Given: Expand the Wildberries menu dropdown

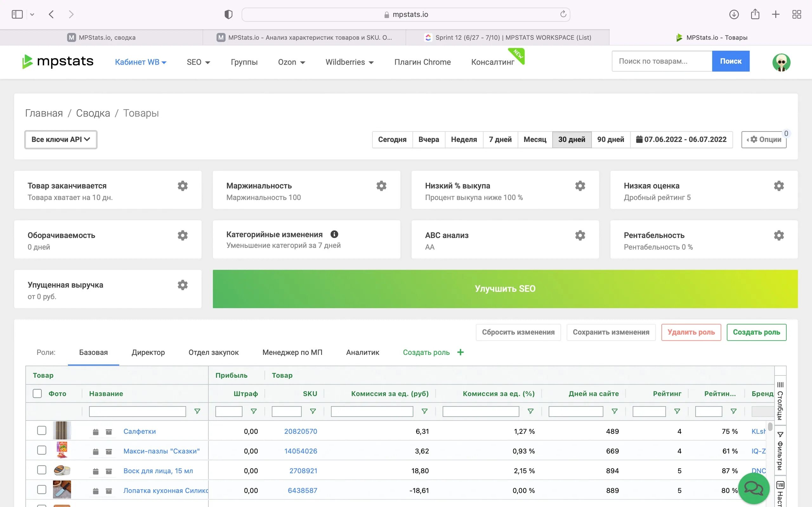Looking at the screenshot, I should point(349,62).
